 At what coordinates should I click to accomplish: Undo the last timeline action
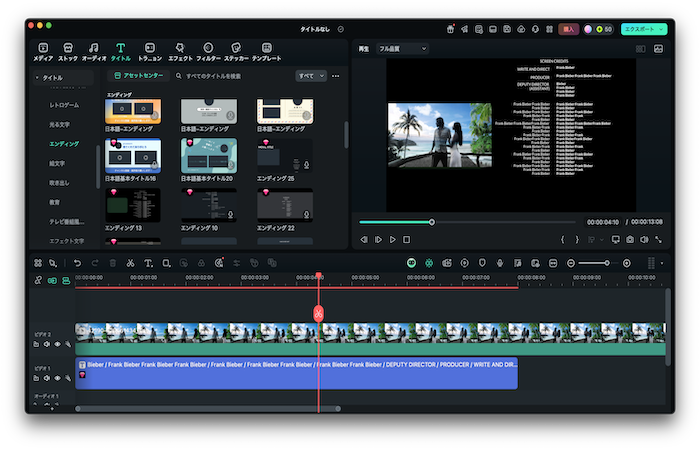coord(77,263)
